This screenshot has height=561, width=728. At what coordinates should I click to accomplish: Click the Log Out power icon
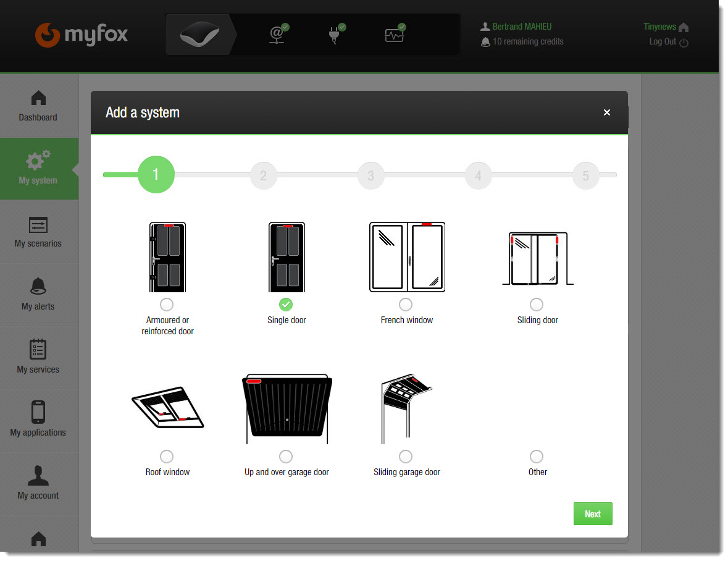click(x=684, y=43)
